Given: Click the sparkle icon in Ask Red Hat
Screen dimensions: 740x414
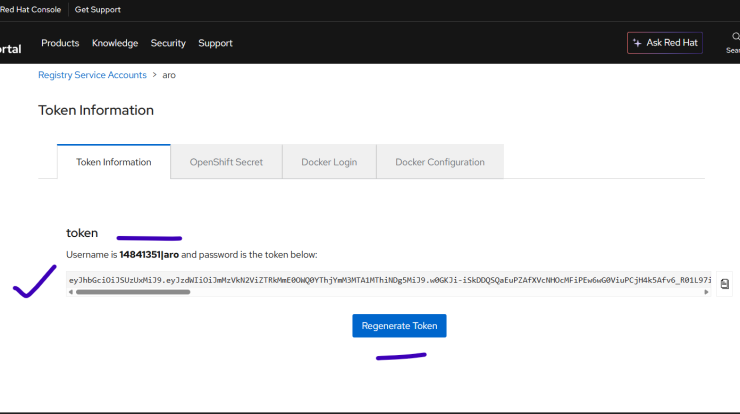Looking at the screenshot, I should tap(637, 43).
